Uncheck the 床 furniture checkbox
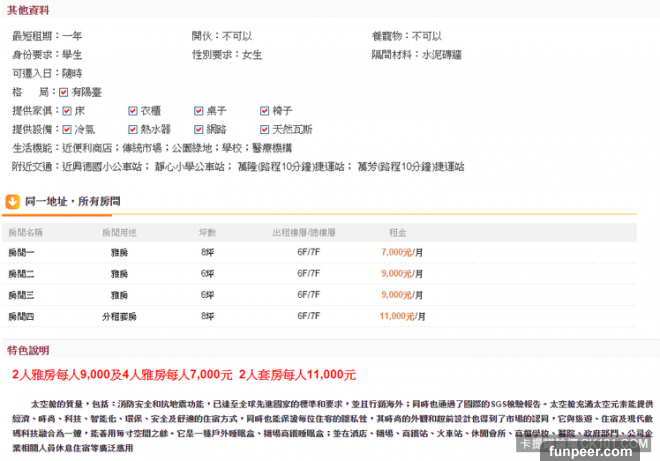660x461 pixels. click(67, 111)
